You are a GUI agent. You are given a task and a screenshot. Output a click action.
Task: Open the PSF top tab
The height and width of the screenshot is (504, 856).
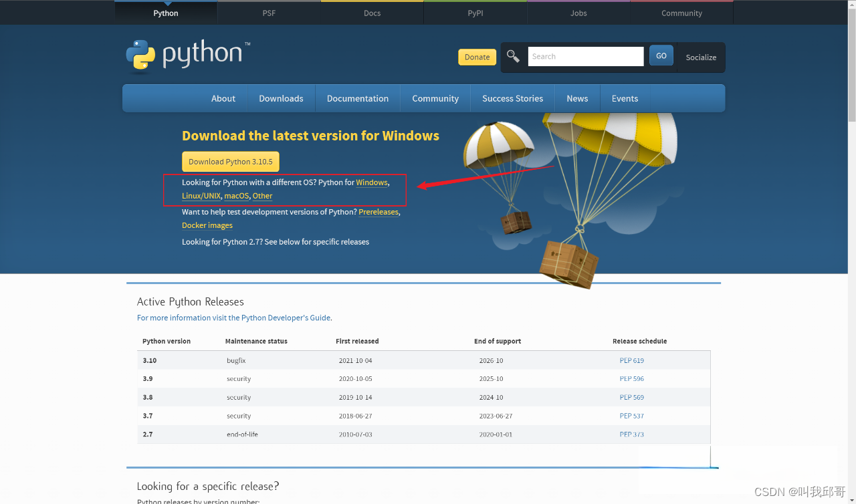(x=269, y=13)
